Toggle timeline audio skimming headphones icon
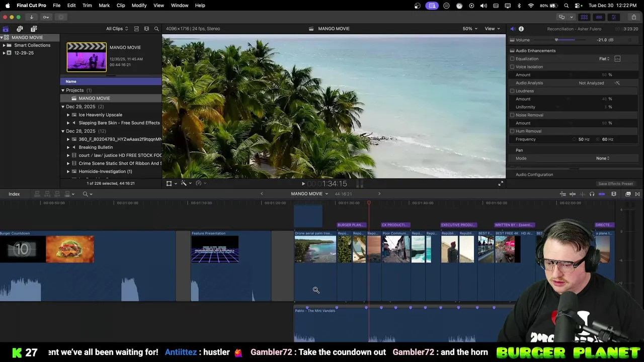644x362 pixels. (592, 194)
